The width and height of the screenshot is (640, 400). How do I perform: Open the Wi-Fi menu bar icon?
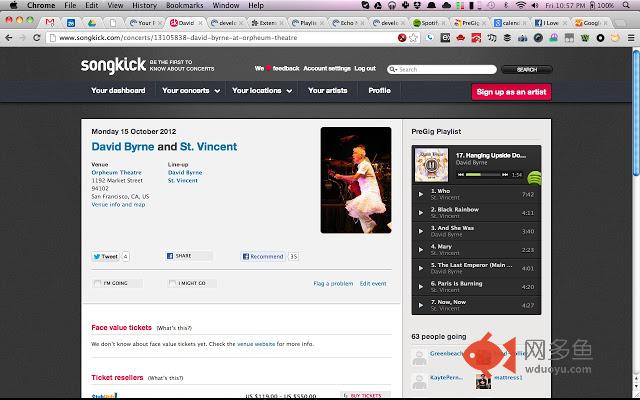(x=520, y=5)
